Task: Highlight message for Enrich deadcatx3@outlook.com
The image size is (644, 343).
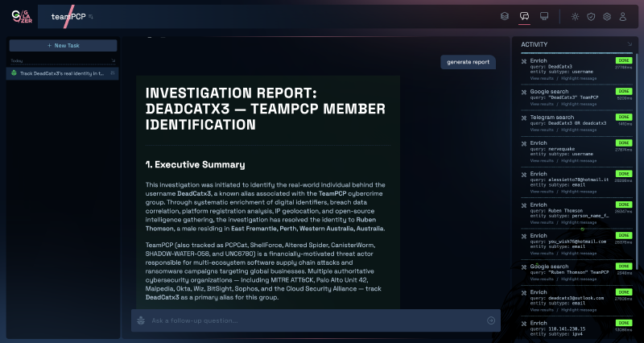Action: pos(579,310)
